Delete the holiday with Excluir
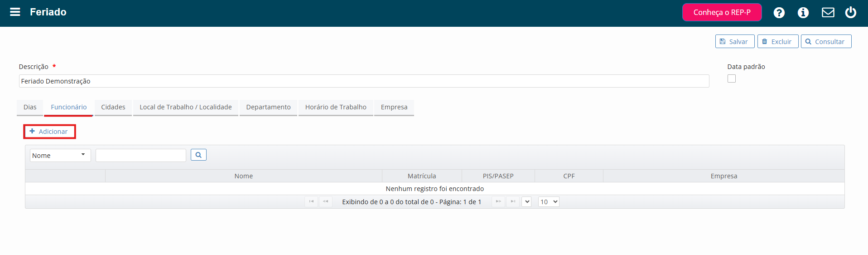 point(777,41)
